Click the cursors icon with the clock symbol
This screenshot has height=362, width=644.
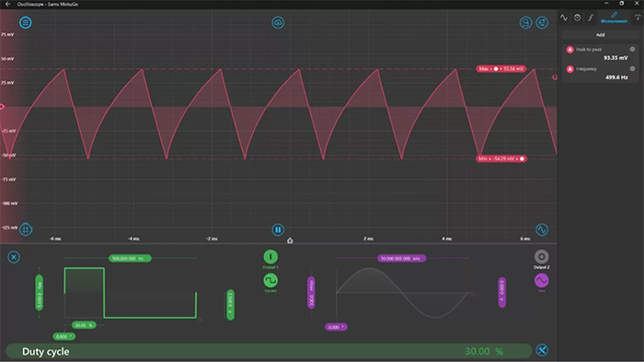coord(525,23)
